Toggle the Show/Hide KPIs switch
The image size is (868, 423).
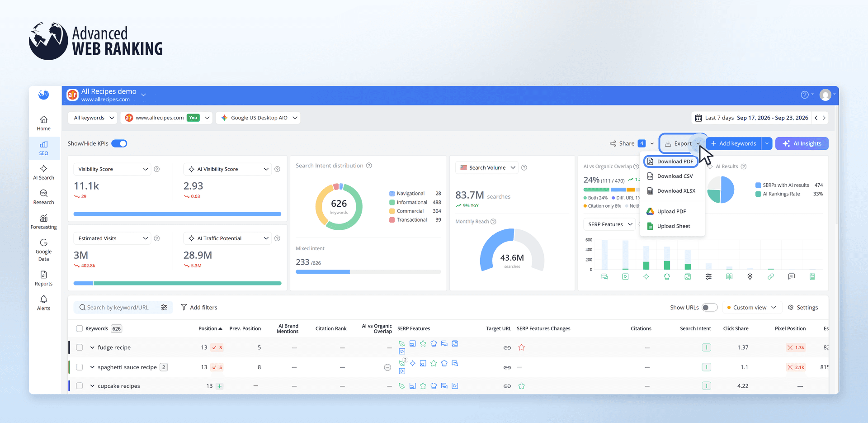(x=119, y=143)
